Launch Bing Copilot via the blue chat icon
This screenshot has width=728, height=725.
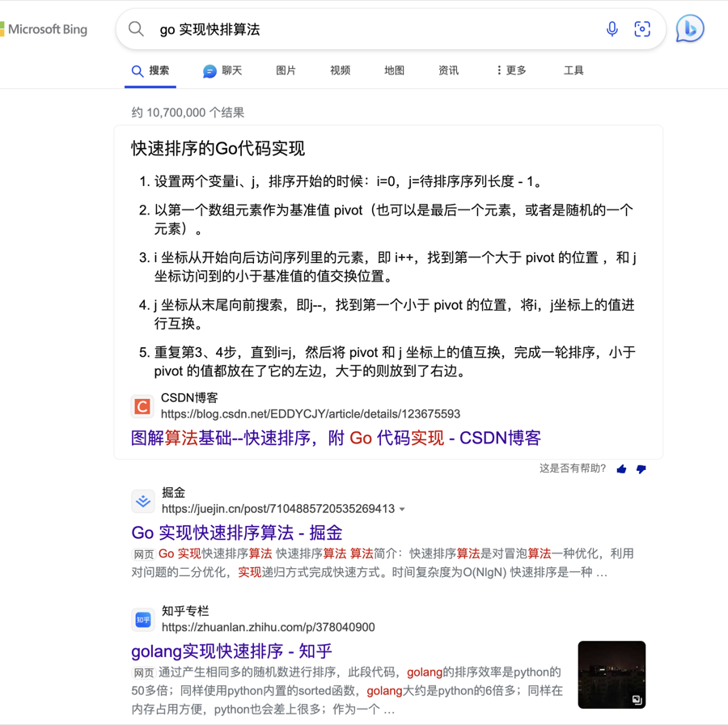(x=689, y=28)
